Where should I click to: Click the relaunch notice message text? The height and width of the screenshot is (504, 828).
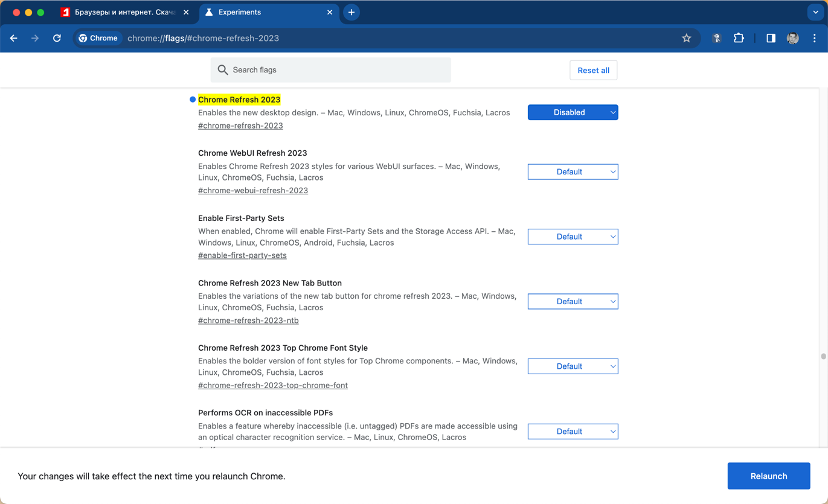[152, 476]
